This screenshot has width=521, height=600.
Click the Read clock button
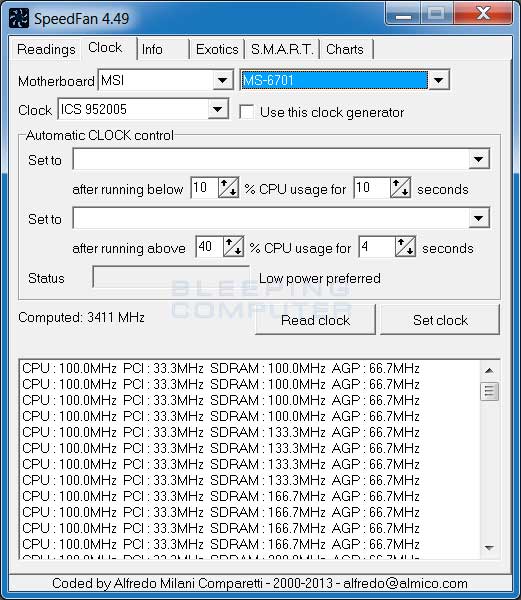click(x=315, y=320)
